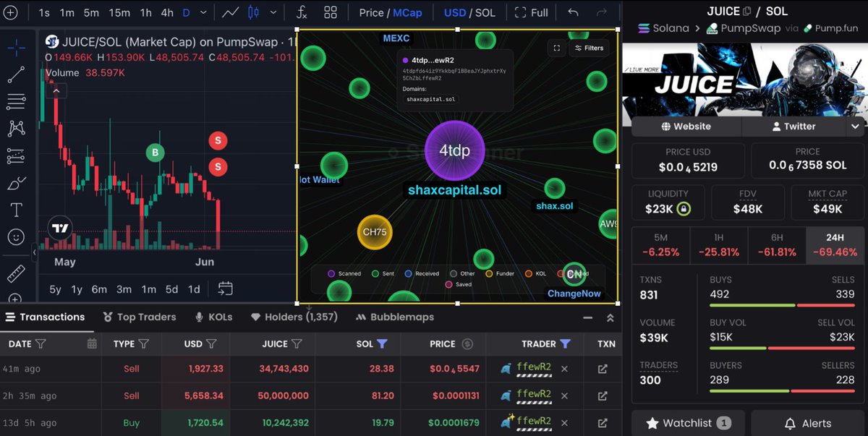Open the emoji sticker tool
The width and height of the screenshot is (868, 436).
click(x=16, y=236)
